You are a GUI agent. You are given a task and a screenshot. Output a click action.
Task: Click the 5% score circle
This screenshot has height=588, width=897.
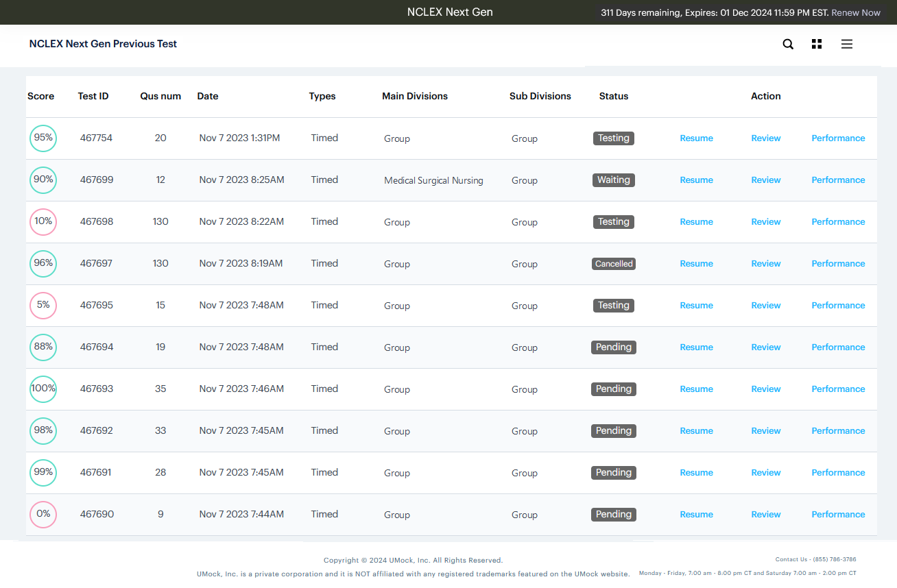pyautogui.click(x=43, y=305)
